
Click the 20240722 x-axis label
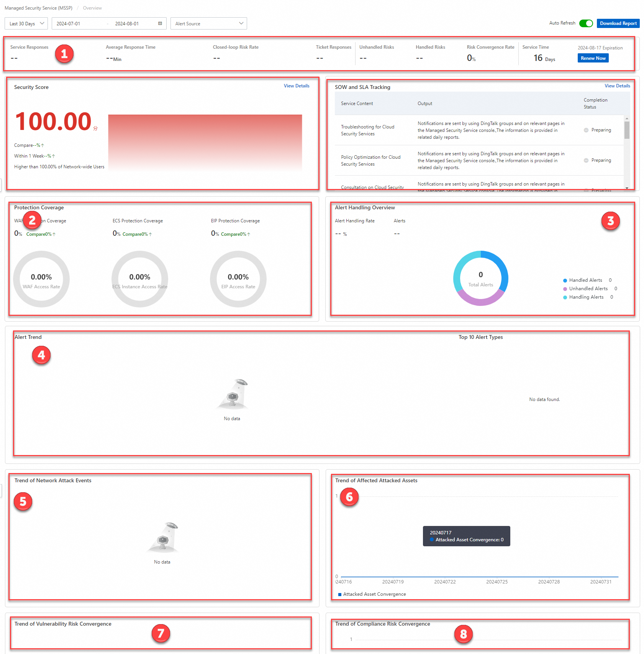click(445, 582)
